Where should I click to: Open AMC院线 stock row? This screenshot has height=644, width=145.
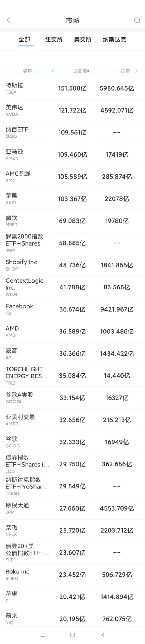tap(72, 177)
